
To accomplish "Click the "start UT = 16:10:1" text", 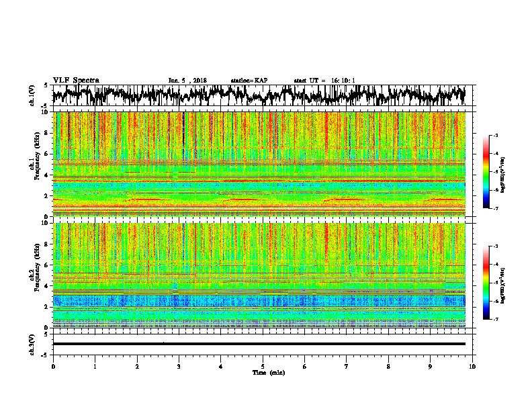I will [x=324, y=81].
